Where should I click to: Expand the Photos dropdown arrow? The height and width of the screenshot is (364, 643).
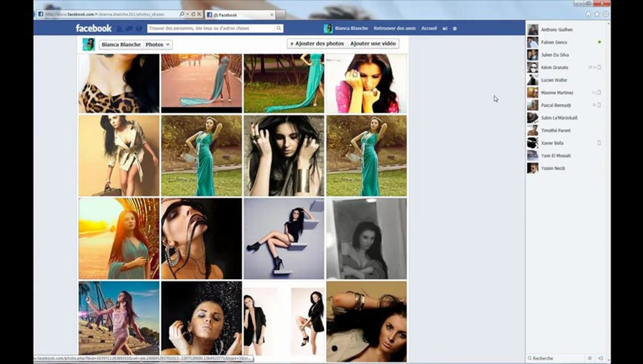click(168, 44)
